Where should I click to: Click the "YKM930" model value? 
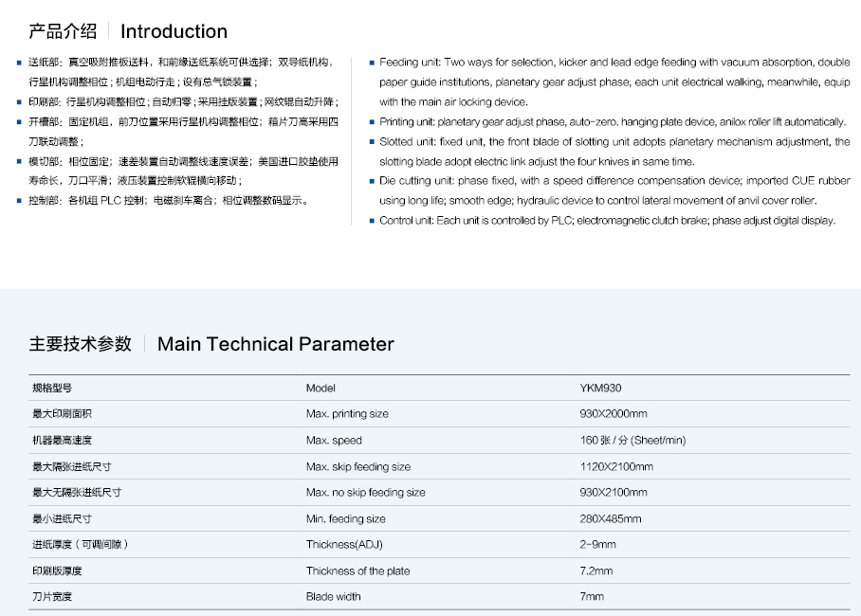tap(600, 388)
